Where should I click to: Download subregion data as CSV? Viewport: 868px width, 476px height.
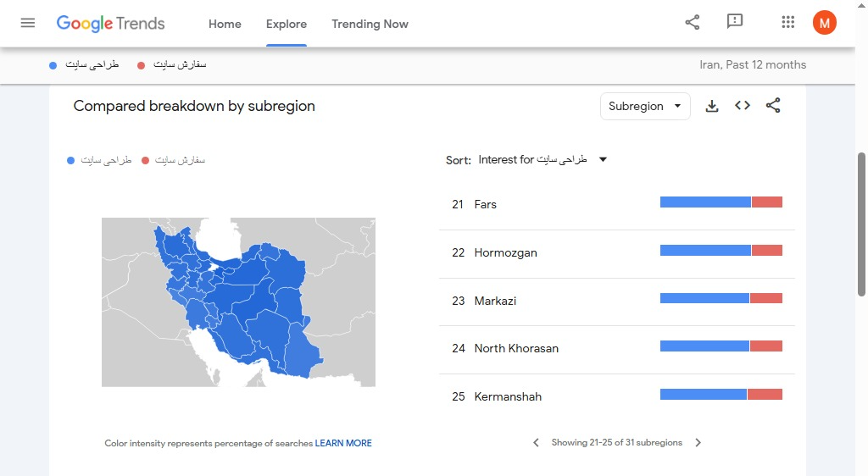click(x=712, y=106)
